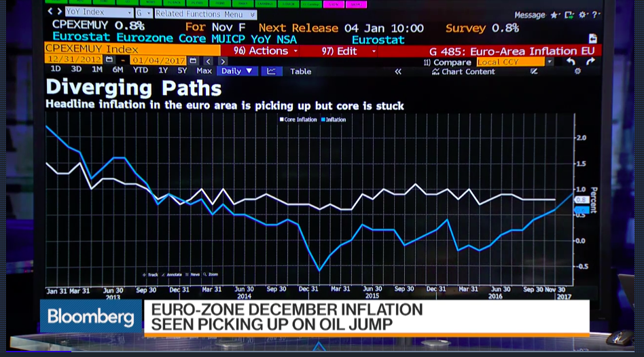
Task: Click the 0.8 core inflation value tag
Action: point(582,200)
